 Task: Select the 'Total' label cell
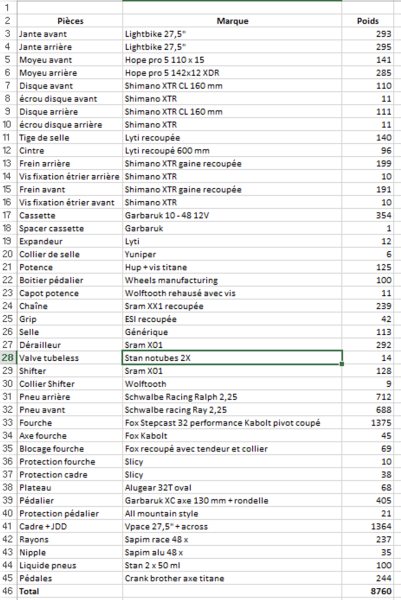tap(70, 591)
